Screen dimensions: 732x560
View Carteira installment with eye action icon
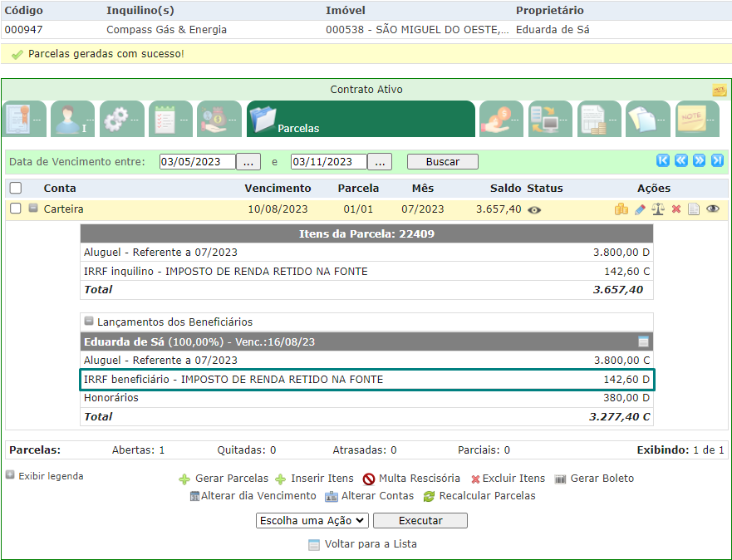pyautogui.click(x=712, y=209)
